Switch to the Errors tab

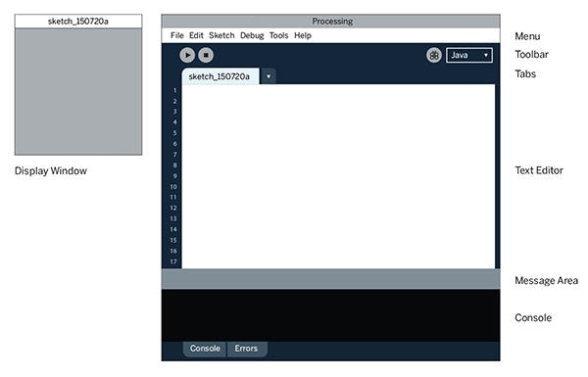[x=246, y=349]
